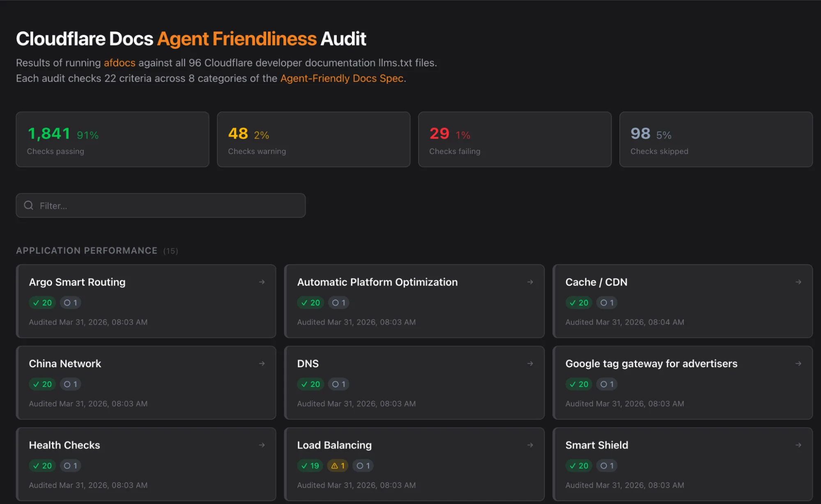Click passing badge 20 on Argo Smart Routing
This screenshot has width=821, height=504.
click(x=42, y=303)
